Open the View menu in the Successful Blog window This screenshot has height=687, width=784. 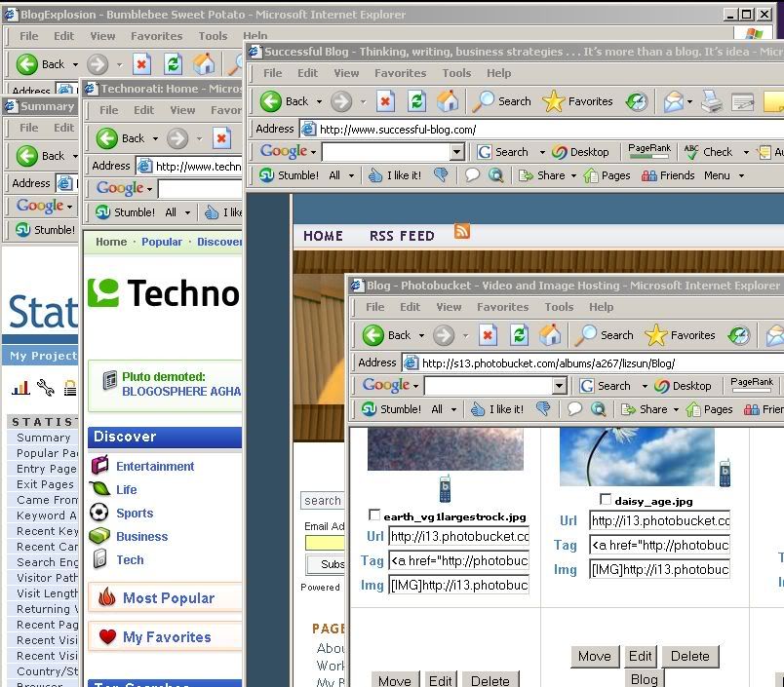[346, 73]
